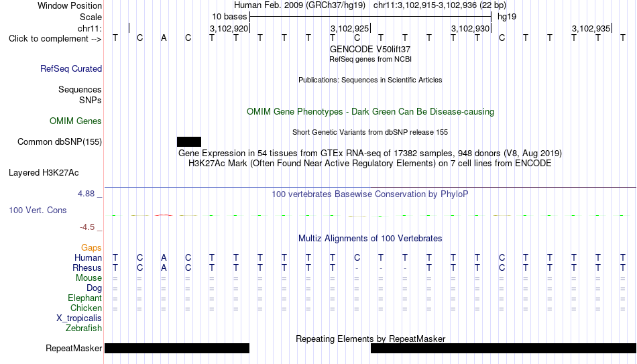Click the Common dbSNP black variant block

(189, 142)
